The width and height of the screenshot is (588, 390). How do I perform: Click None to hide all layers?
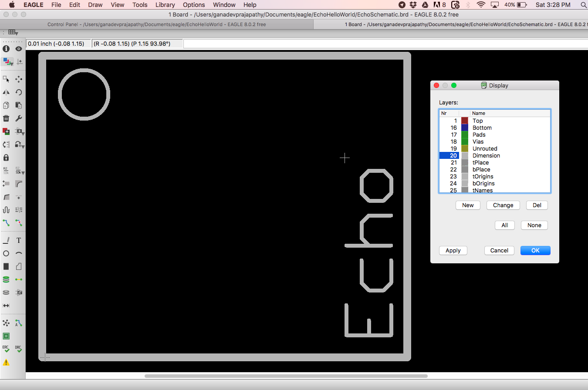[534, 225]
